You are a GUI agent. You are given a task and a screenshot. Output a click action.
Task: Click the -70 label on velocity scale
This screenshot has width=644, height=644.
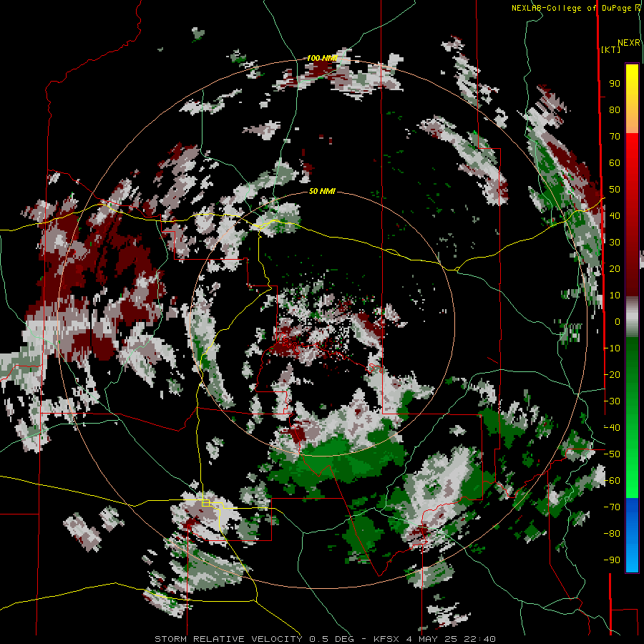click(x=613, y=507)
